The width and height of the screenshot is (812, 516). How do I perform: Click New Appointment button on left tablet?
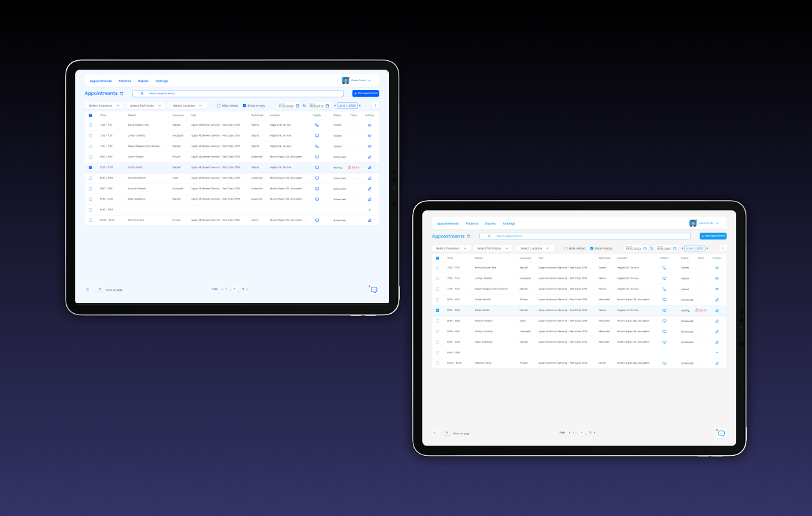(365, 93)
